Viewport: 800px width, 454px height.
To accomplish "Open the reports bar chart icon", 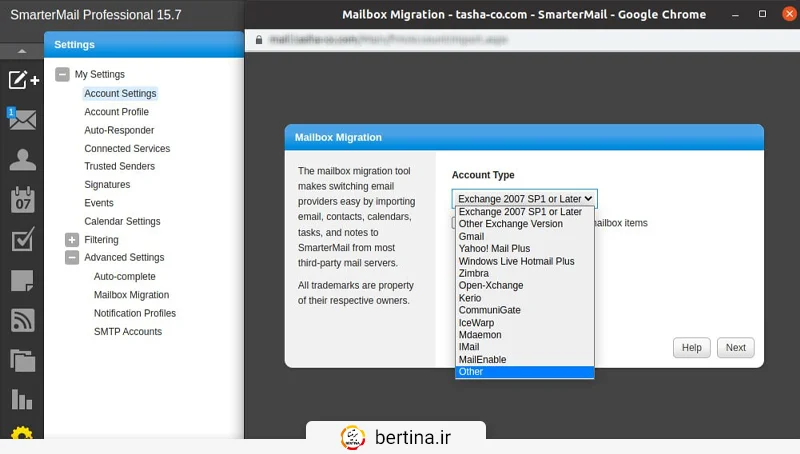I will click(22, 400).
